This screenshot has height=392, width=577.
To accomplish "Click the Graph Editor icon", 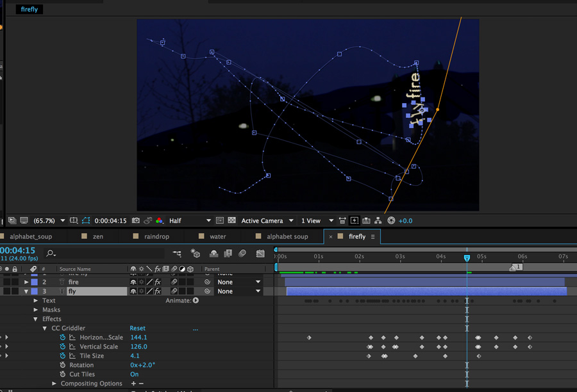I will pos(260,254).
